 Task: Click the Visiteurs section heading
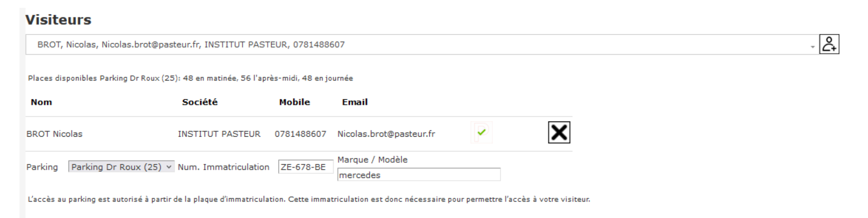[x=58, y=19]
